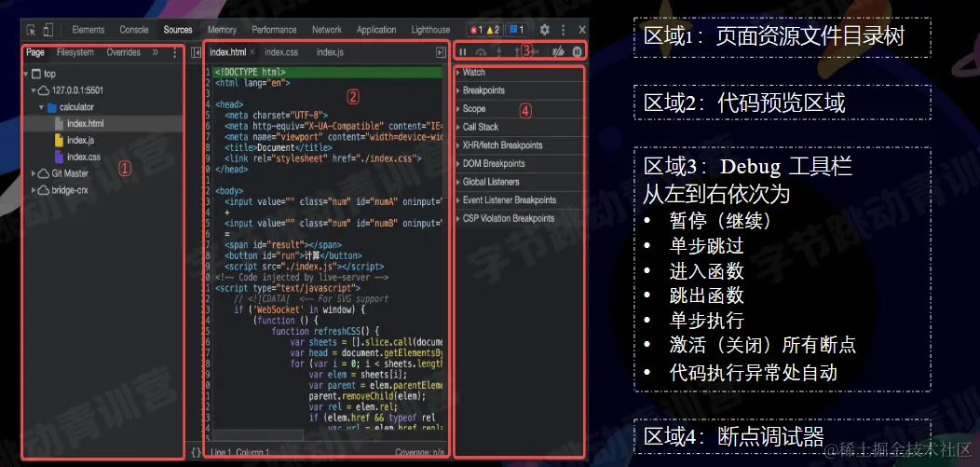Click code line with DOCTYPE html
This screenshot has height=467, width=980.
tap(328, 73)
